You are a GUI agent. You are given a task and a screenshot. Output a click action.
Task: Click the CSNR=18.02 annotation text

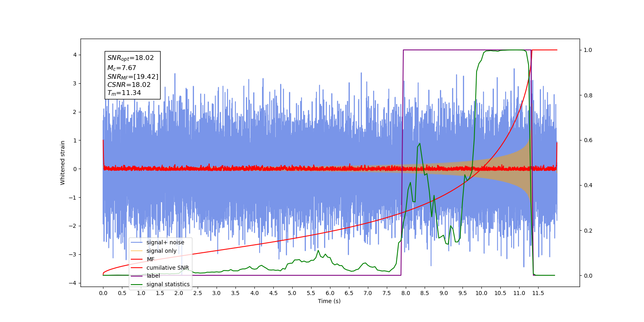(129, 85)
